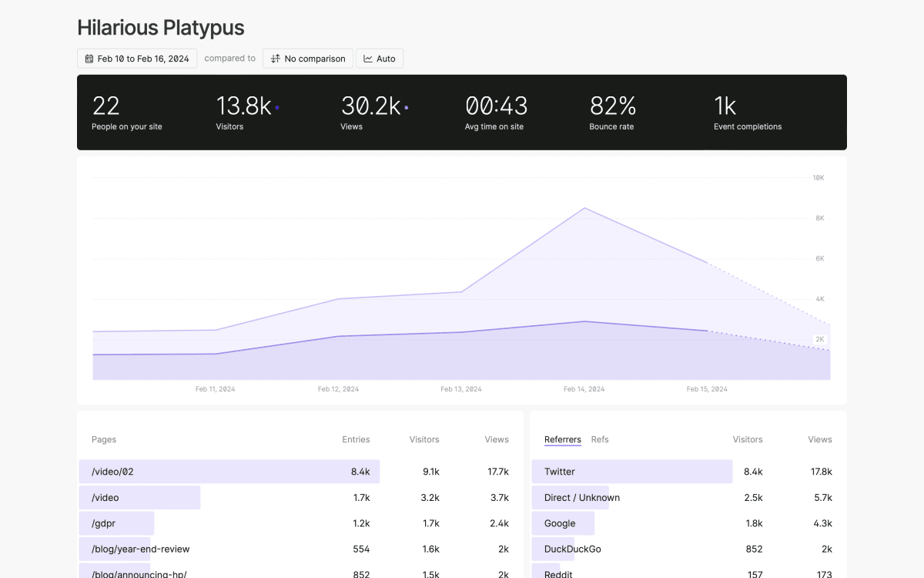Click 10K label on chart y-axis
924x578 pixels.
[x=819, y=178]
